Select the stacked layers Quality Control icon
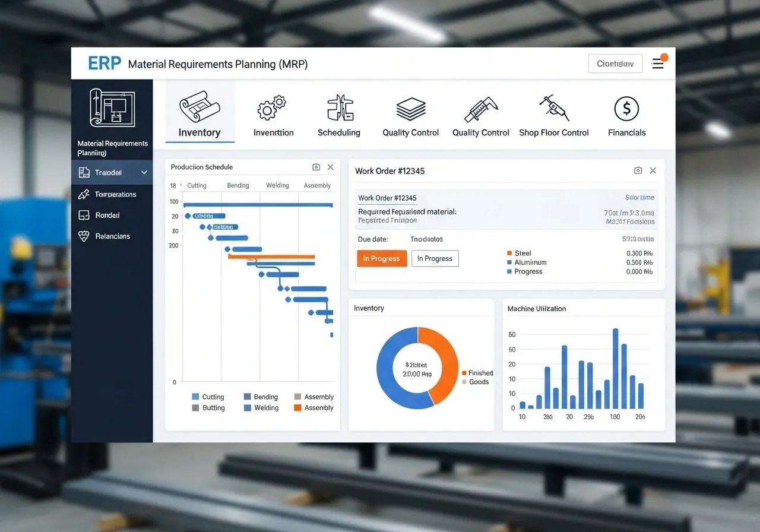 [x=411, y=109]
